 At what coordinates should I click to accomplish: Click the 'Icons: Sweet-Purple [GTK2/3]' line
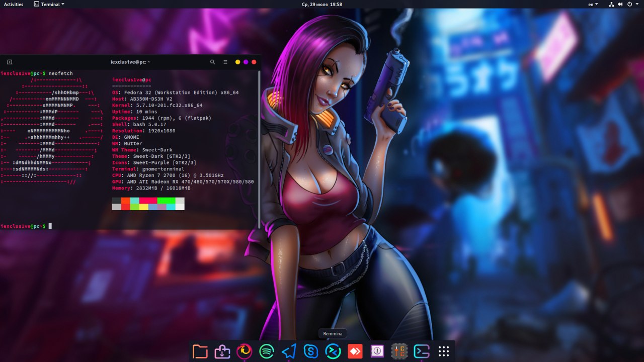click(x=154, y=162)
